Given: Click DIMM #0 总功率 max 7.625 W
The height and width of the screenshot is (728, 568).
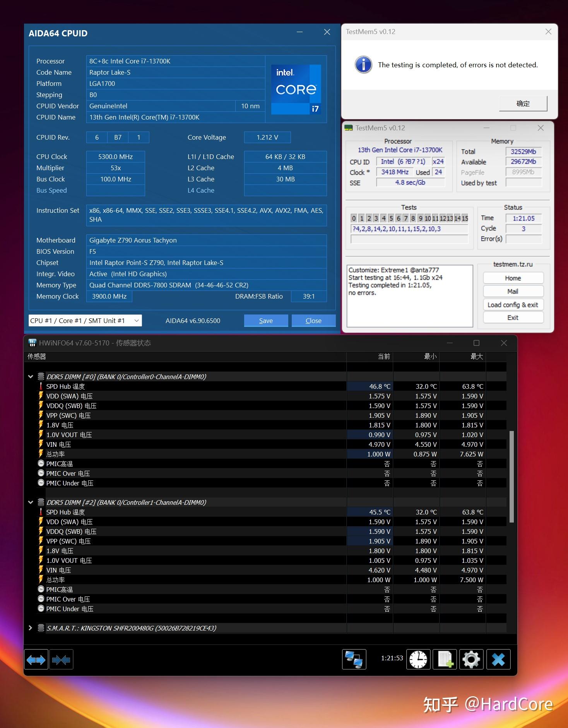Looking at the screenshot, I should 471,454.
